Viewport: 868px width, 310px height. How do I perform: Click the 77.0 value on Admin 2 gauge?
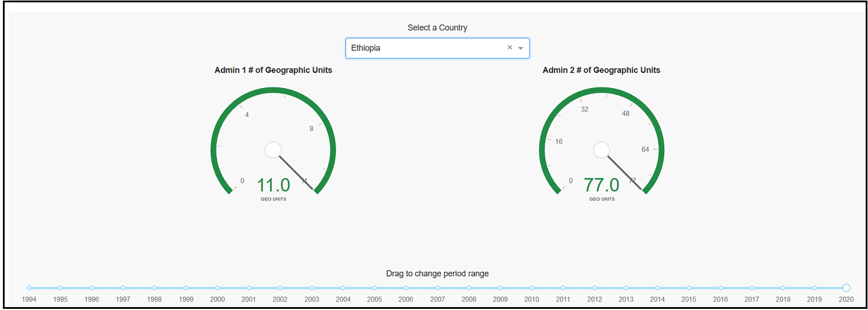coord(602,185)
